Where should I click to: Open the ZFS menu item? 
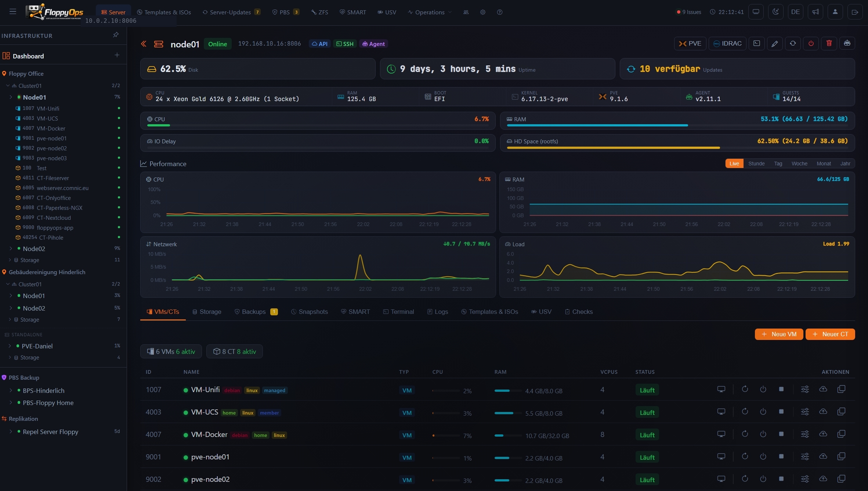(x=319, y=12)
